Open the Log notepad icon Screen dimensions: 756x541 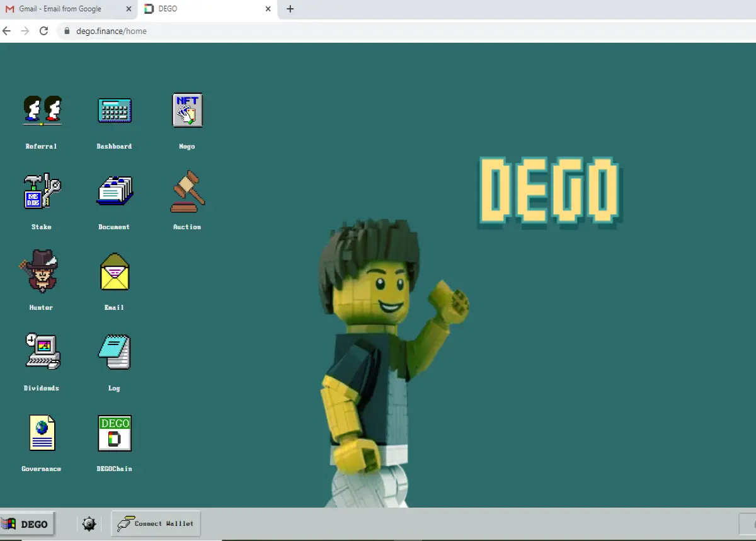click(114, 351)
